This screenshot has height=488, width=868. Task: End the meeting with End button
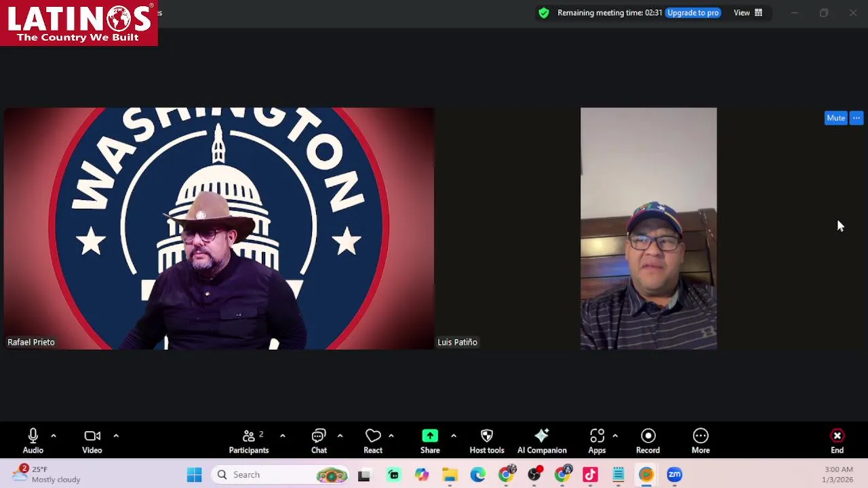click(x=837, y=441)
